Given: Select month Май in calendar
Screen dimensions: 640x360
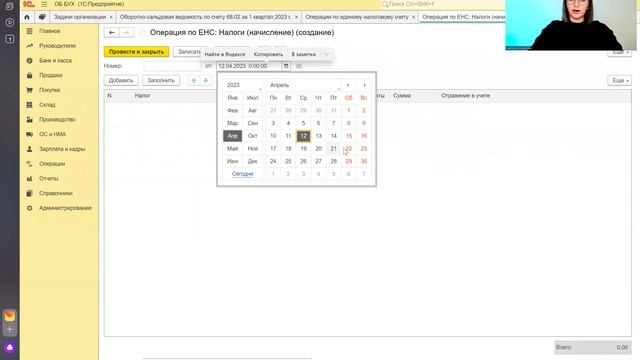Looking at the screenshot, I should 233,149.
